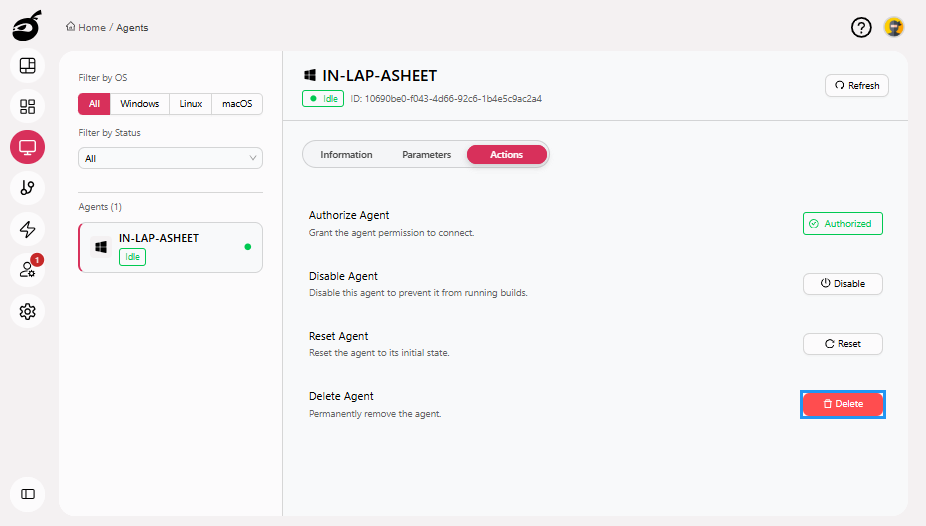This screenshot has width=926, height=526.
Task: Click the Refresh button
Action: [x=857, y=85]
